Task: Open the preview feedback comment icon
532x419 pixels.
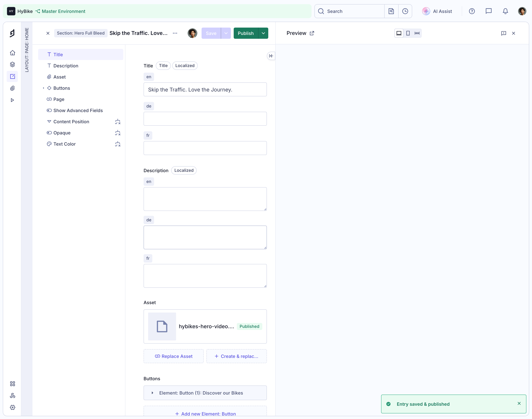Action: tap(504, 33)
